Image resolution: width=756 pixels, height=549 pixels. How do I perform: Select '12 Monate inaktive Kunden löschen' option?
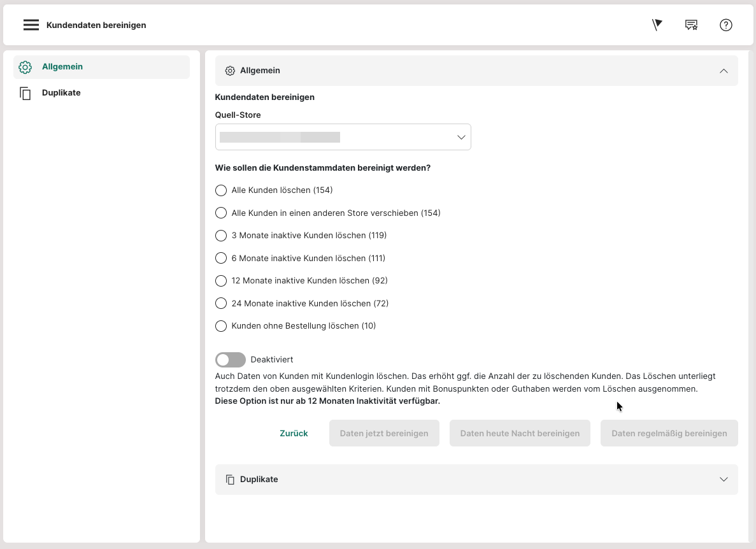tap(221, 281)
